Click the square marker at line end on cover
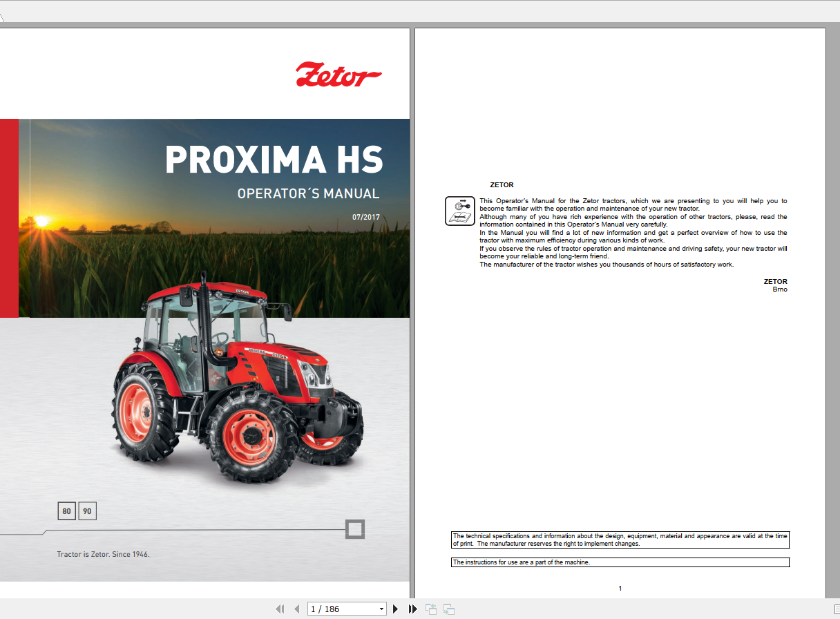This screenshot has height=619, width=840. tap(355, 530)
